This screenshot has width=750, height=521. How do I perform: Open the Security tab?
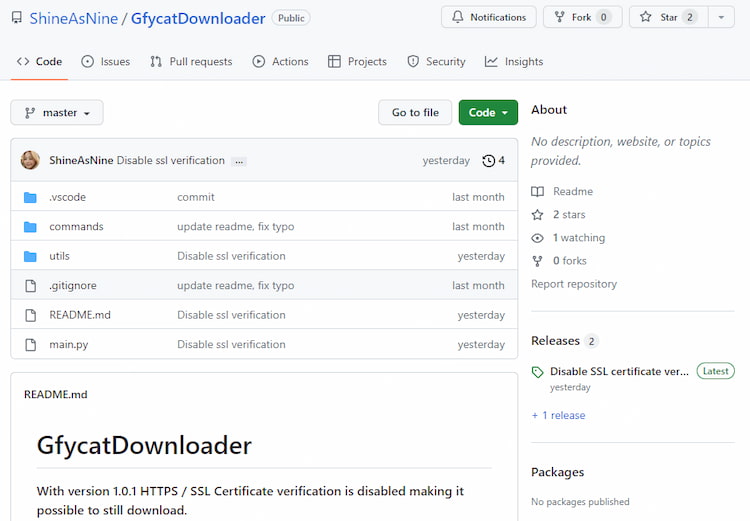(436, 62)
